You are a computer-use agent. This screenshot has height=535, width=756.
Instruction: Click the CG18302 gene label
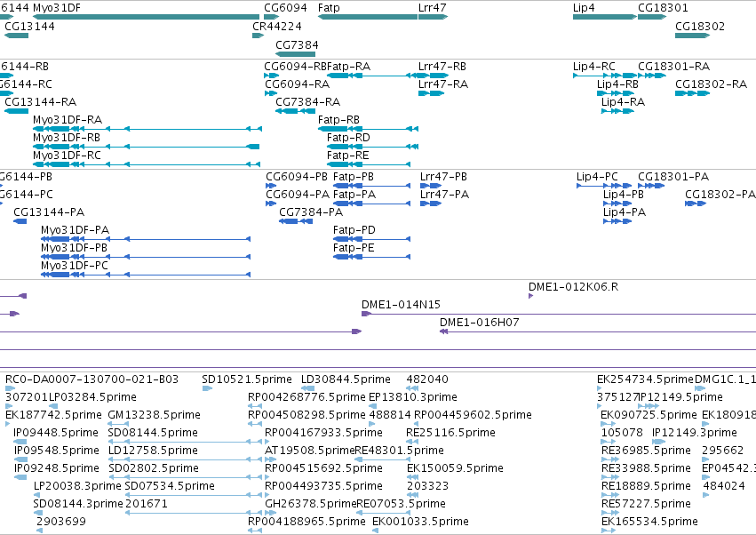tap(700, 27)
